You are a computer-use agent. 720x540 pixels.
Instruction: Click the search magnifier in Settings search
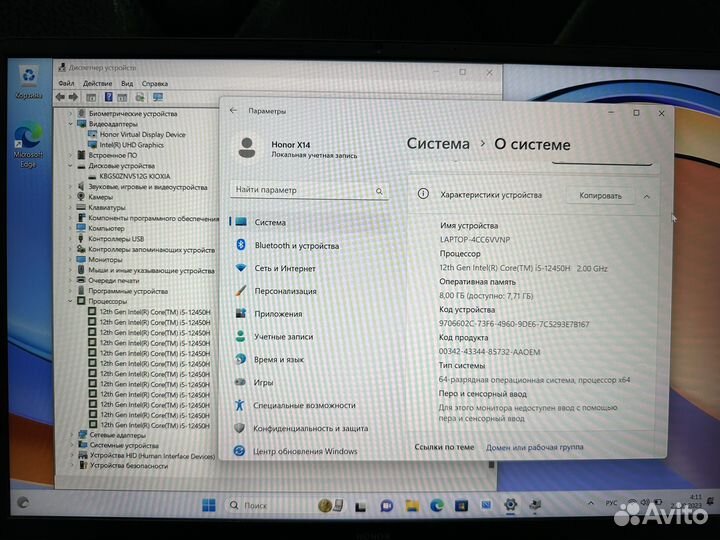point(379,191)
